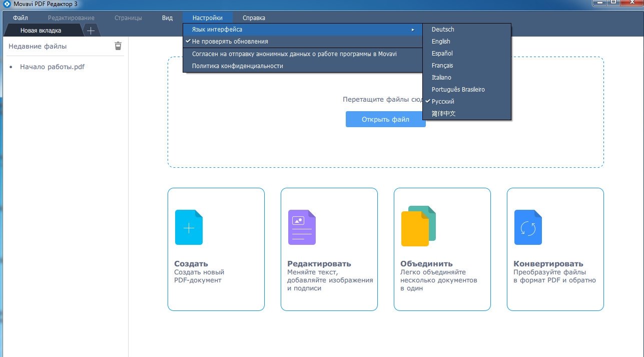Click the plus icon to add new tab

point(91,31)
